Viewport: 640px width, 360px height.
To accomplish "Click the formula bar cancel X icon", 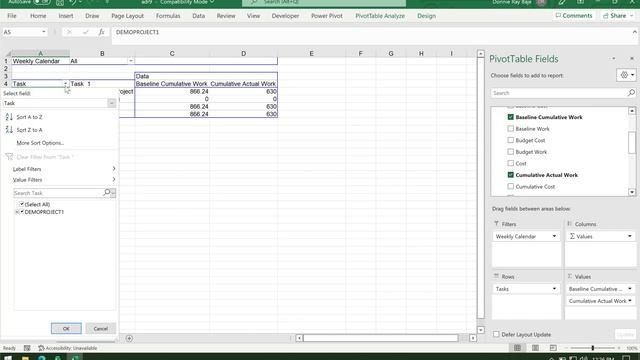I will coord(69,32).
